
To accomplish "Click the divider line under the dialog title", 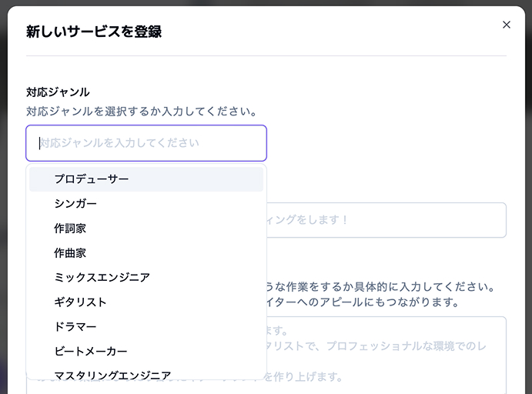I will [x=266, y=55].
